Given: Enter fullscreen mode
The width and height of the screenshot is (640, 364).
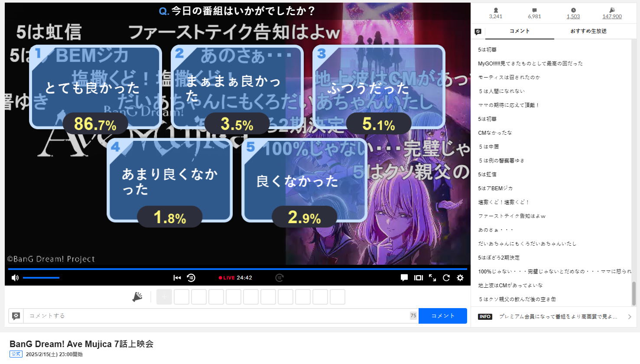Looking at the screenshot, I should [432, 278].
